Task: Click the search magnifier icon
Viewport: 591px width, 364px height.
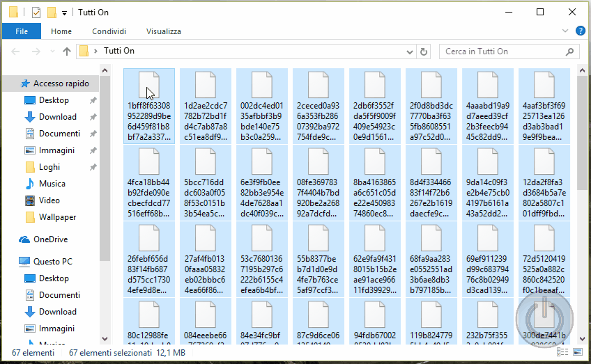Action: pos(570,52)
